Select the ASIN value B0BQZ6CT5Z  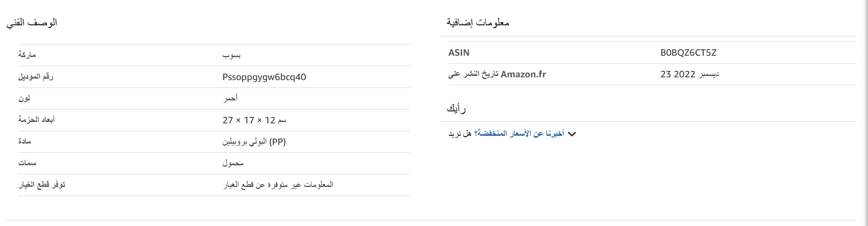(x=688, y=52)
